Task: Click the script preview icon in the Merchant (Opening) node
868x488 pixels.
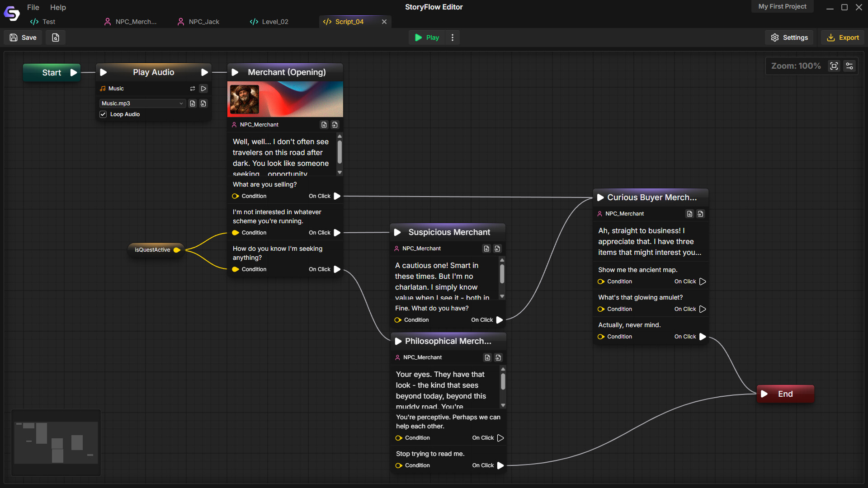Action: point(324,125)
